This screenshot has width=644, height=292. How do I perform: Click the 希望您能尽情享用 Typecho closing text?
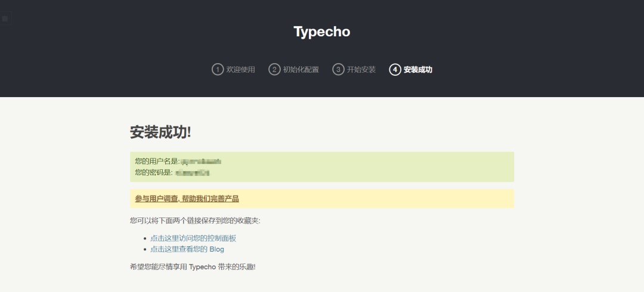point(193,267)
